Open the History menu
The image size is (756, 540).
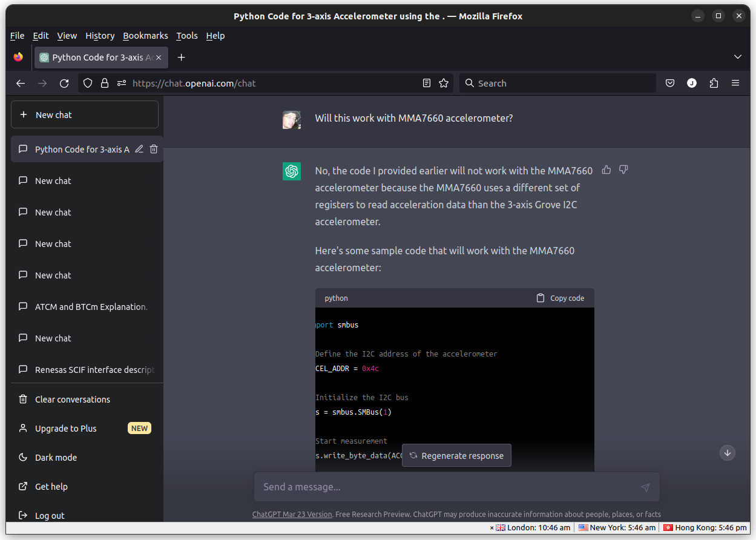[100, 36]
